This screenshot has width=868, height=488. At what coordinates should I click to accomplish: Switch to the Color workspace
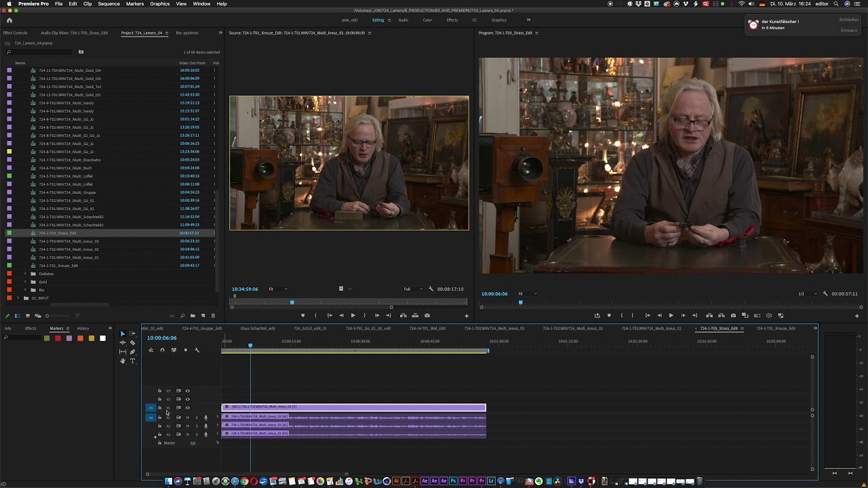[x=427, y=20]
